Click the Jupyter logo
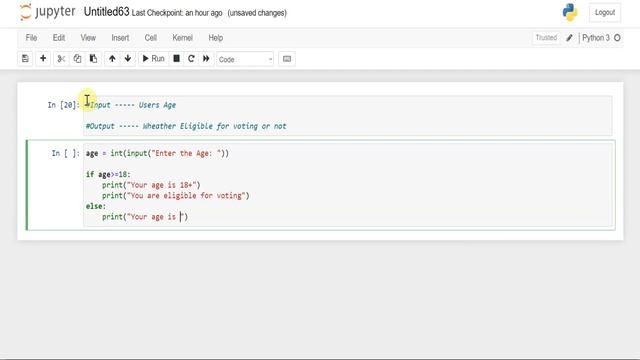Screen dimensions: 640x360 [47, 12]
